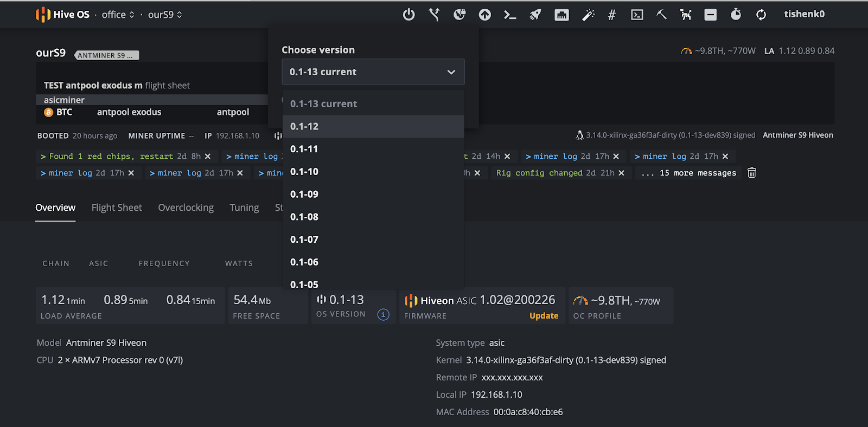The height and width of the screenshot is (427, 868).
Task: Switch to the Flight Sheet tab
Action: point(117,208)
